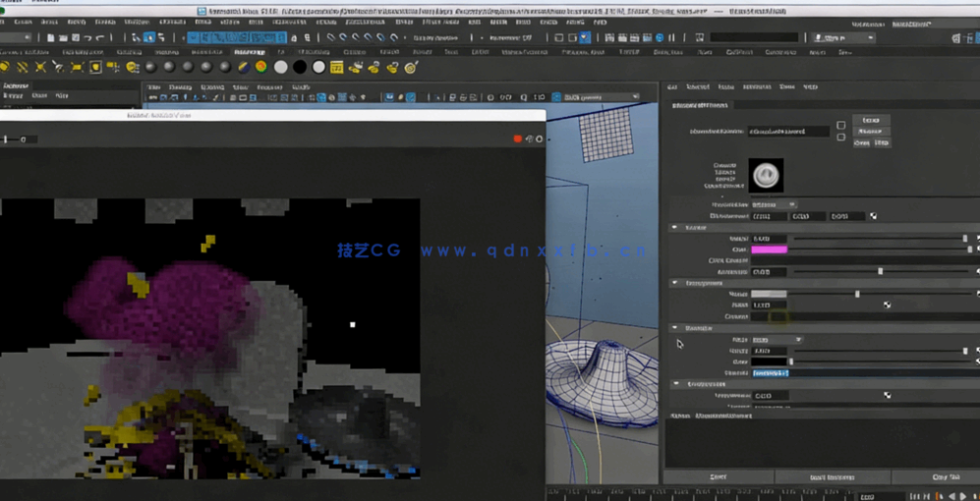Toggle the lower checkbox beside the material name field
This screenshot has width=980, height=501.
tap(840, 138)
